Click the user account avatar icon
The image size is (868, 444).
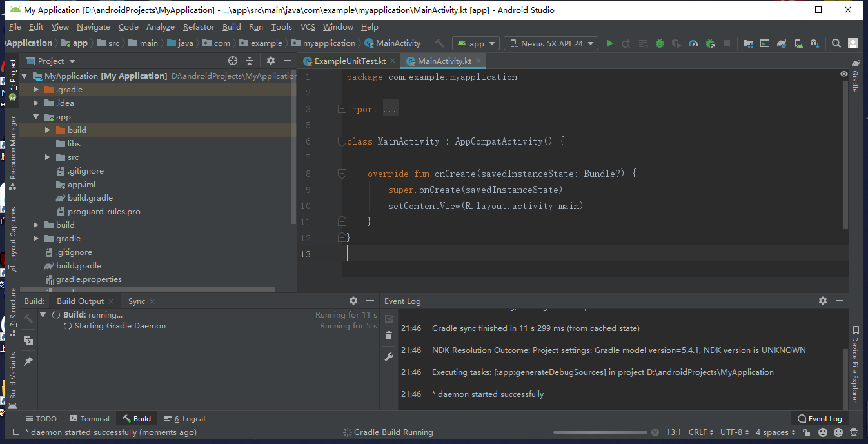click(x=853, y=43)
